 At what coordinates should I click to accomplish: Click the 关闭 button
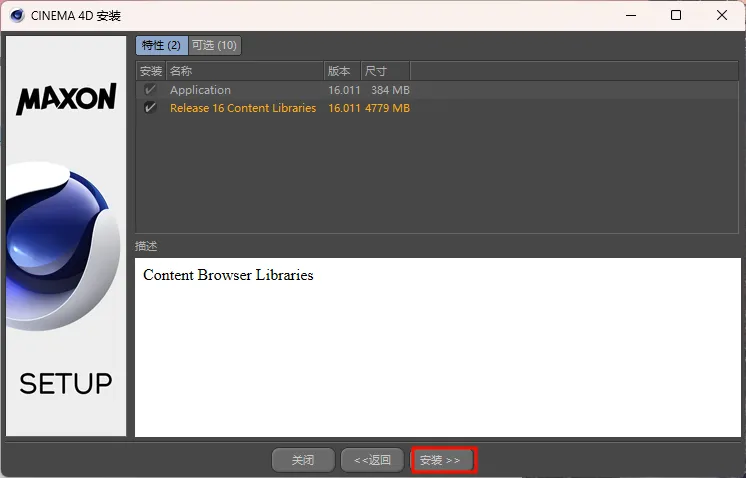pos(303,460)
